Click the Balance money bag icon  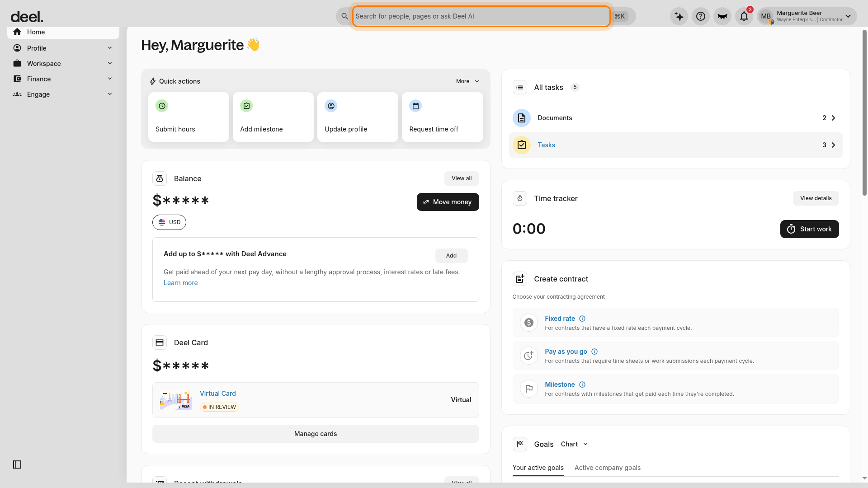tap(160, 178)
